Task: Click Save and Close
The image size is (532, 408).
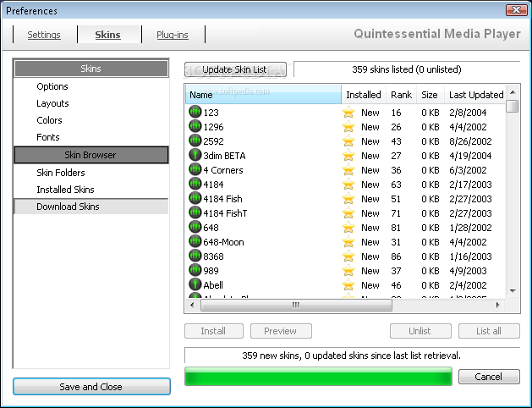Action: 91,387
